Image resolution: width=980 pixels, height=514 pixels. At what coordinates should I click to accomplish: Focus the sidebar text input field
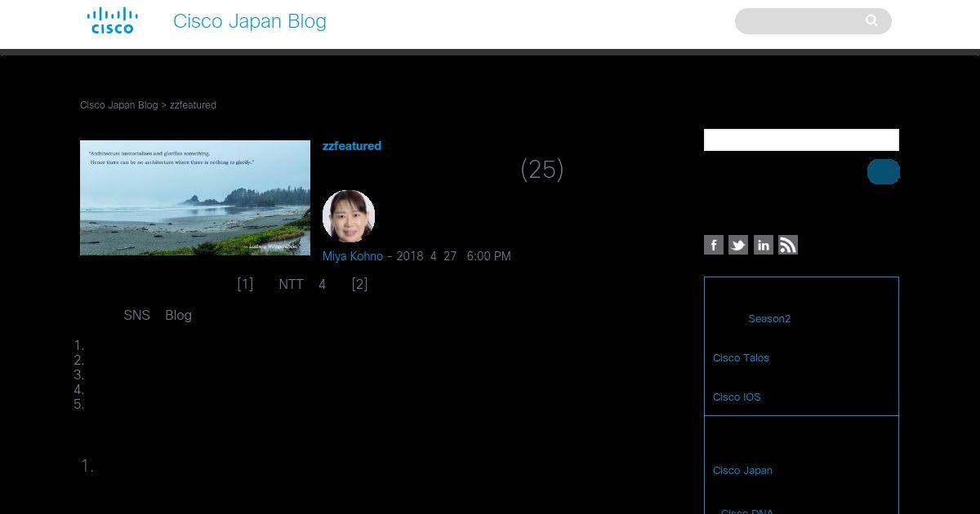pos(801,140)
